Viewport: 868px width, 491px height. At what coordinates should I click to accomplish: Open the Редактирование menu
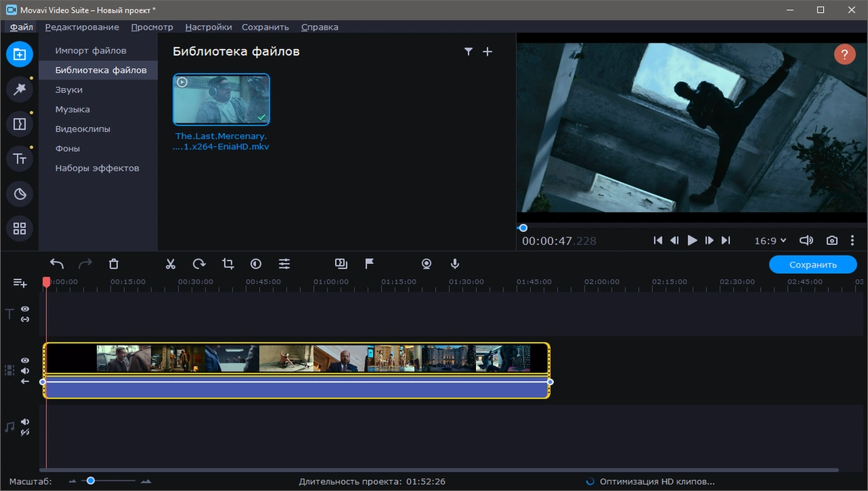tap(82, 27)
